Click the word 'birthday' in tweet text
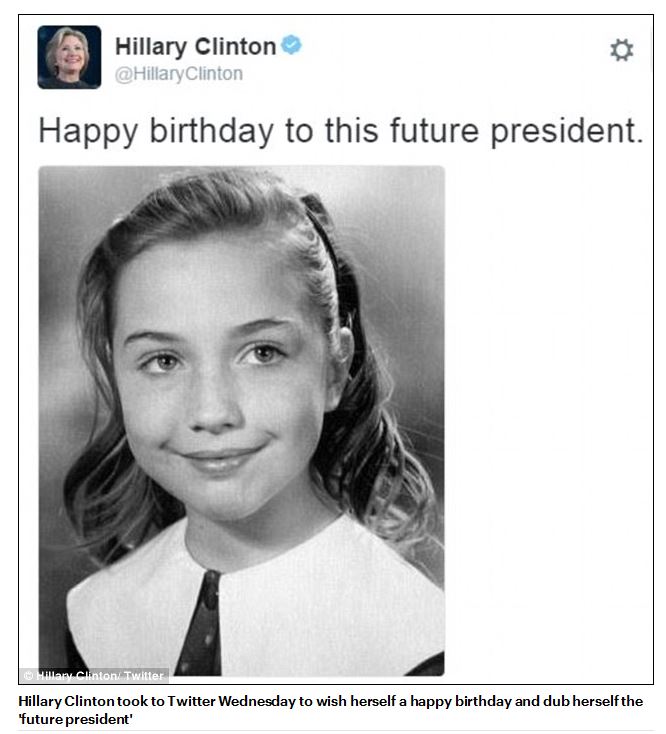 212,130
